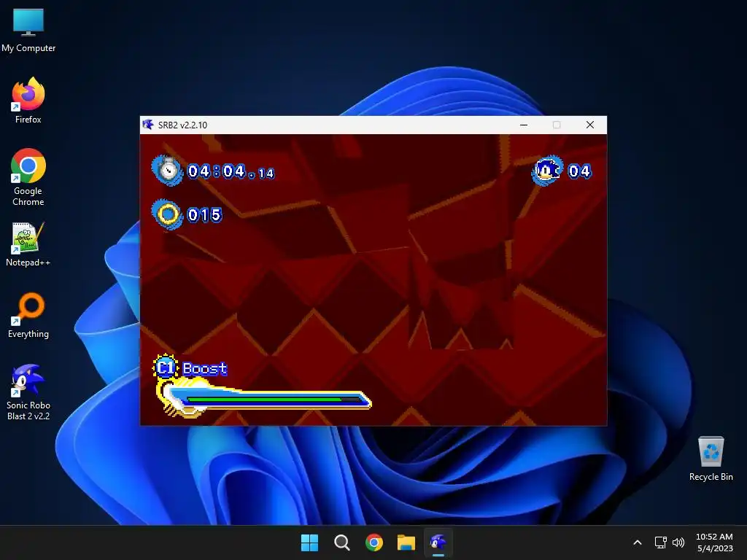Image resolution: width=747 pixels, height=560 pixels.
Task: Click the Sonic lives icon in HUD
Action: pos(547,170)
